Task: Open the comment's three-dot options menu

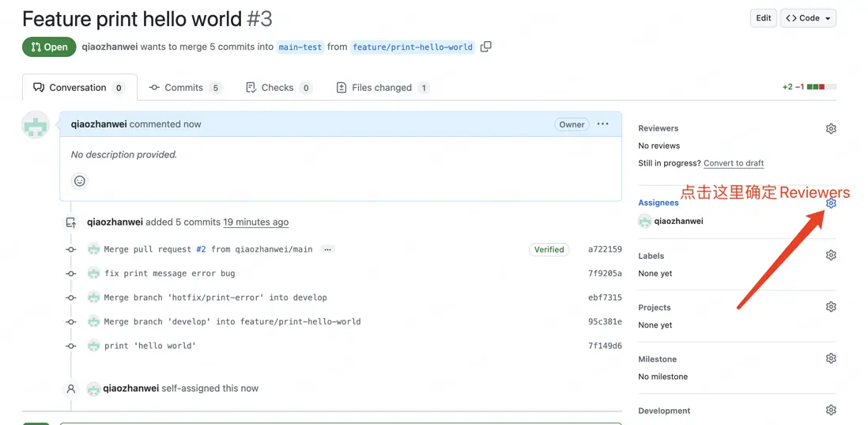Action: [x=603, y=124]
